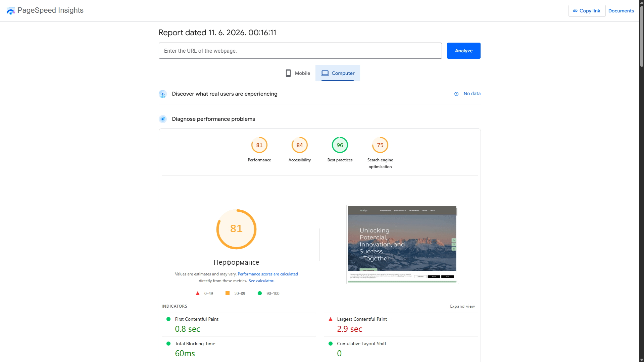Image resolution: width=644 pixels, height=362 pixels.
Task: Click the real users experience icon
Action: (163, 94)
